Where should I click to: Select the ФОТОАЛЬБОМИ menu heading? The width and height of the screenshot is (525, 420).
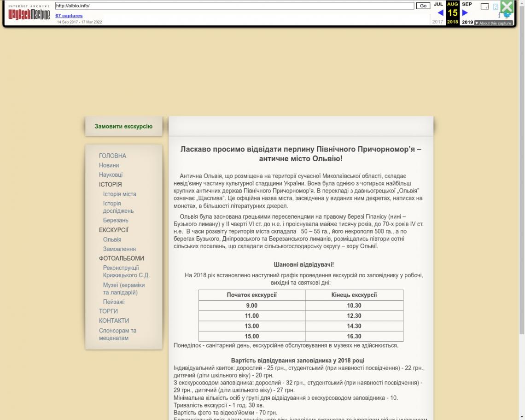click(121, 258)
